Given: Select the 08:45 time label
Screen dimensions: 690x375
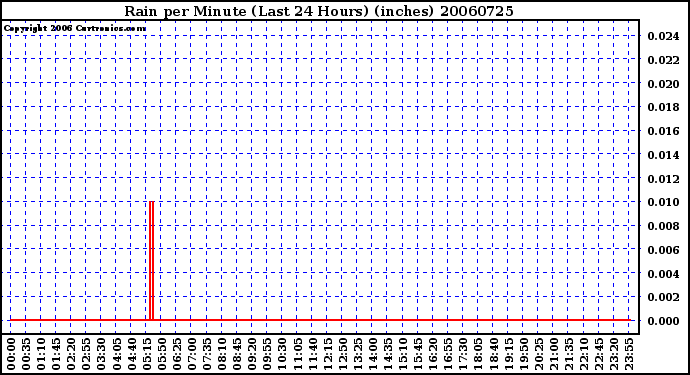Looking at the screenshot, I should click(x=237, y=354).
